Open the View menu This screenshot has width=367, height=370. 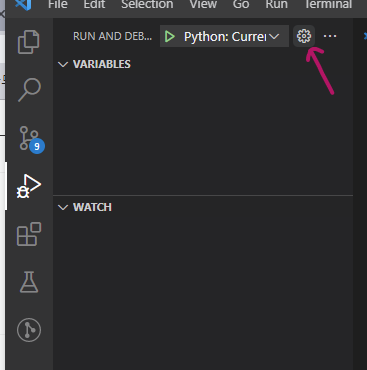point(203,5)
